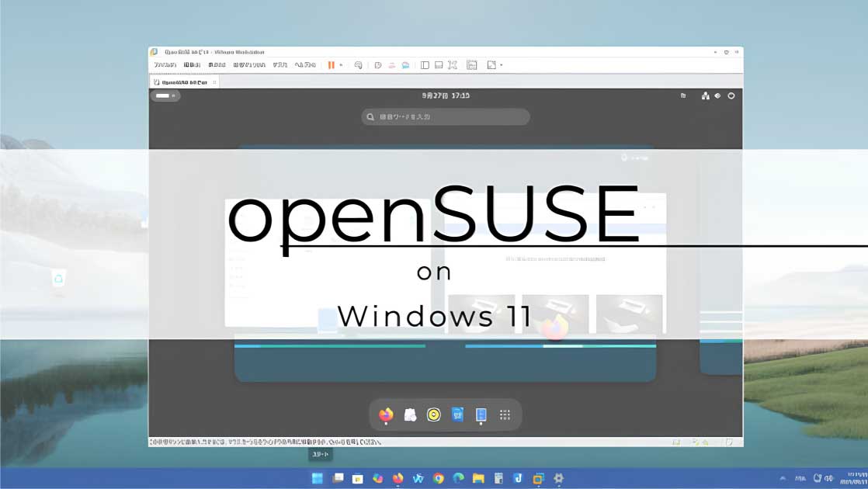Viewport: 868px width, 489px height.
Task: Select the openSUSE virtual machine tab
Action: [182, 81]
